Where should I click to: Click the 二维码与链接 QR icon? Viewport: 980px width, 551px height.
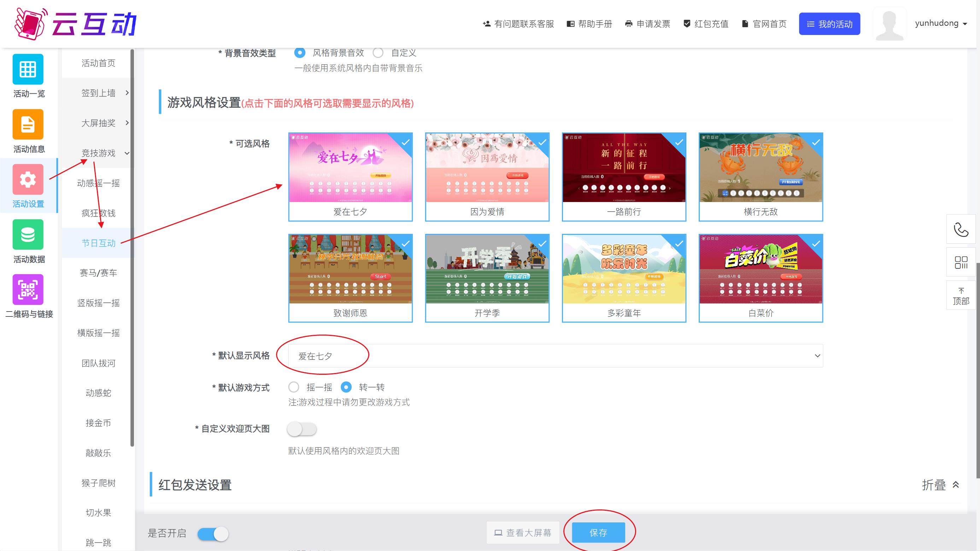(28, 289)
